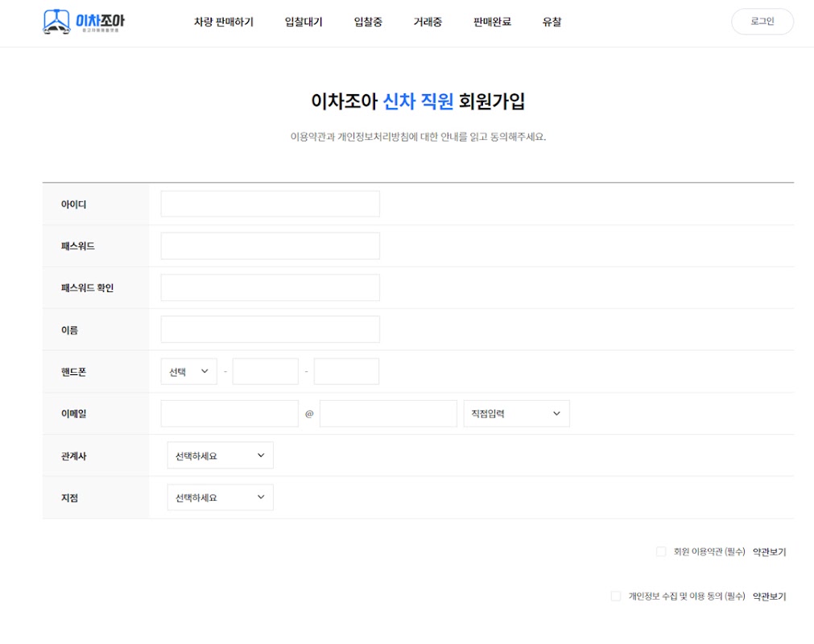This screenshot has height=644, width=814.
Task: Click the 로그인 button
Action: click(x=762, y=21)
